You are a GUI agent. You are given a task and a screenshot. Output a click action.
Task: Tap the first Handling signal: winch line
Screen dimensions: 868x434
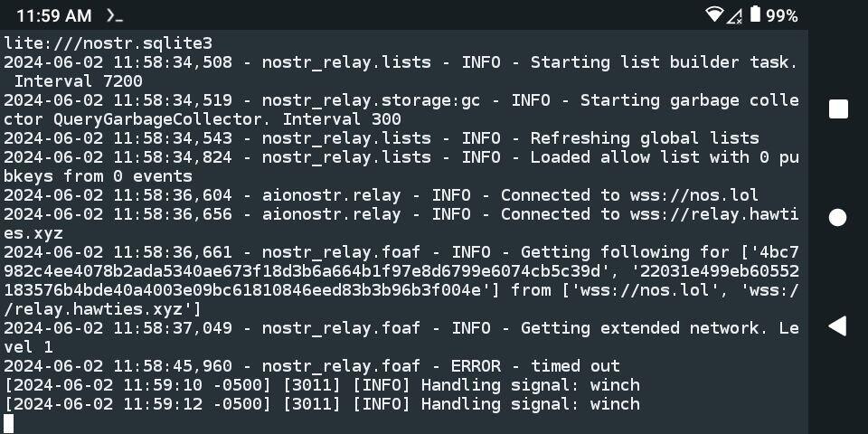322,385
